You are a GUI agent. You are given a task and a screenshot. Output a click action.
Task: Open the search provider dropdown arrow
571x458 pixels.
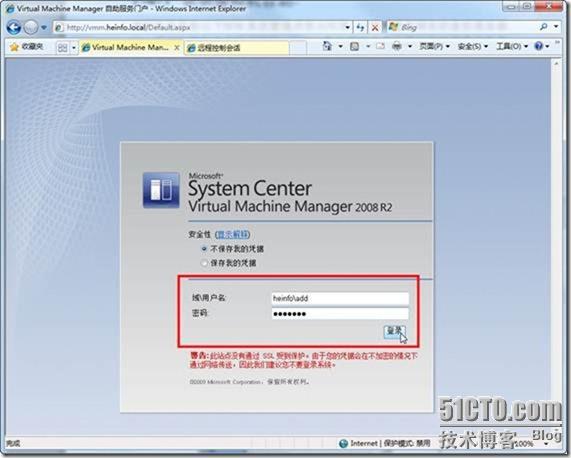556,27
